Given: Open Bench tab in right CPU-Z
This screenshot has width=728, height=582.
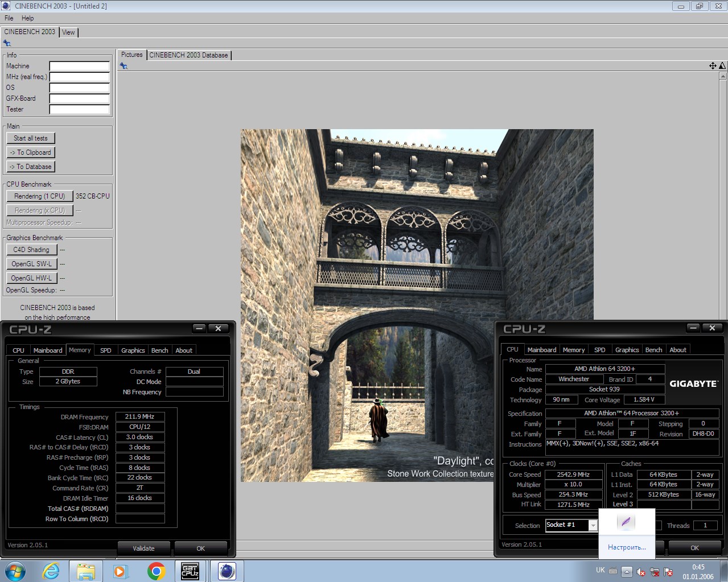Looking at the screenshot, I should [654, 350].
